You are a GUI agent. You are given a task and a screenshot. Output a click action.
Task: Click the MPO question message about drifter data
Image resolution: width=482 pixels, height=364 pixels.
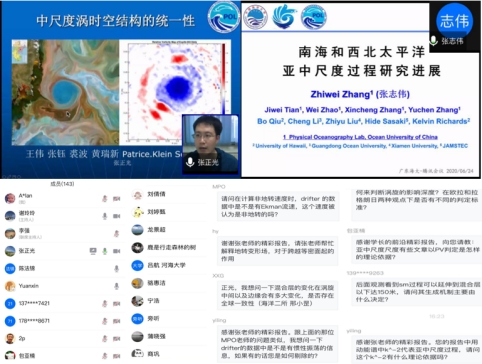(x=278, y=206)
